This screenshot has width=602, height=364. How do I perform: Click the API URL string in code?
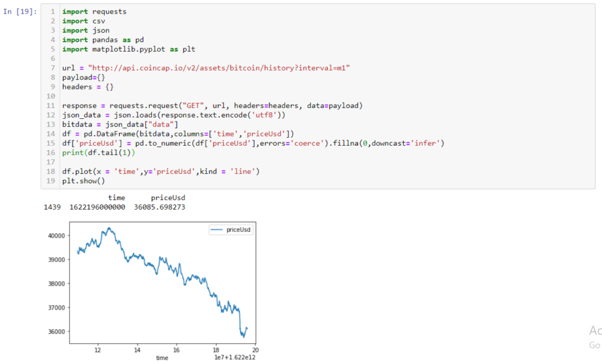[x=219, y=68]
